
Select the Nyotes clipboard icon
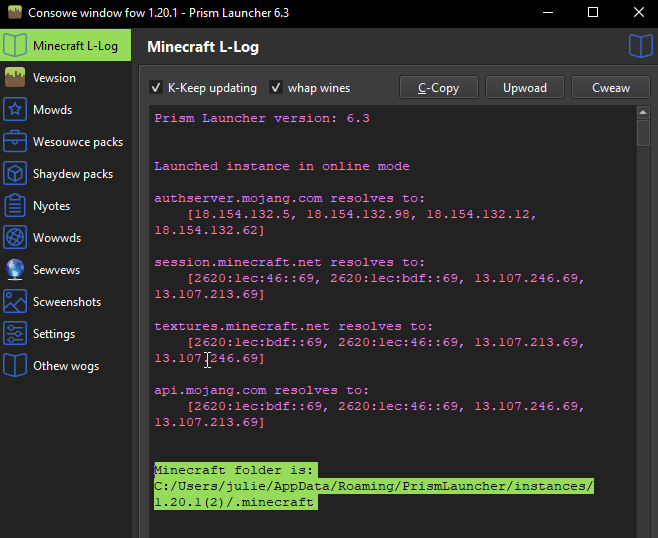(x=15, y=206)
